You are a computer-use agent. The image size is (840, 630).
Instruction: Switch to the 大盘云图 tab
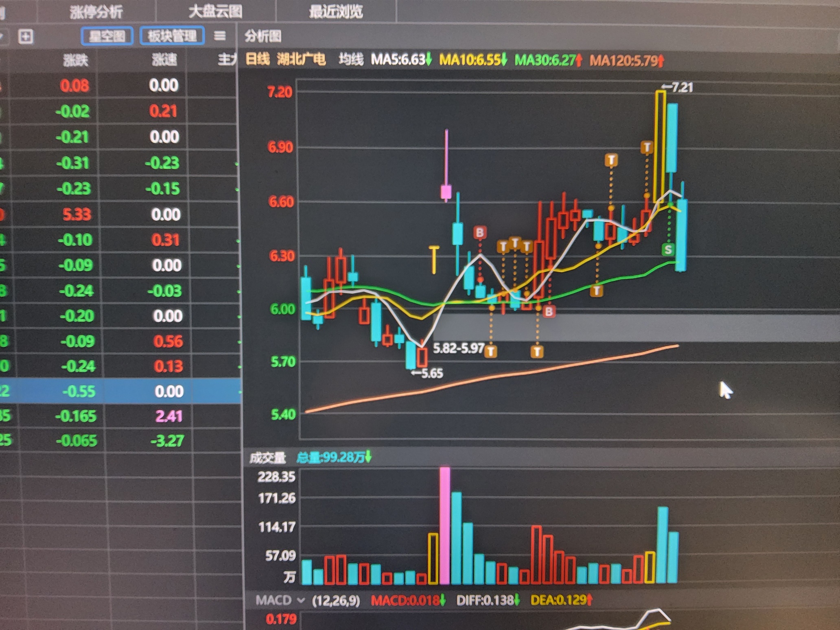(215, 12)
